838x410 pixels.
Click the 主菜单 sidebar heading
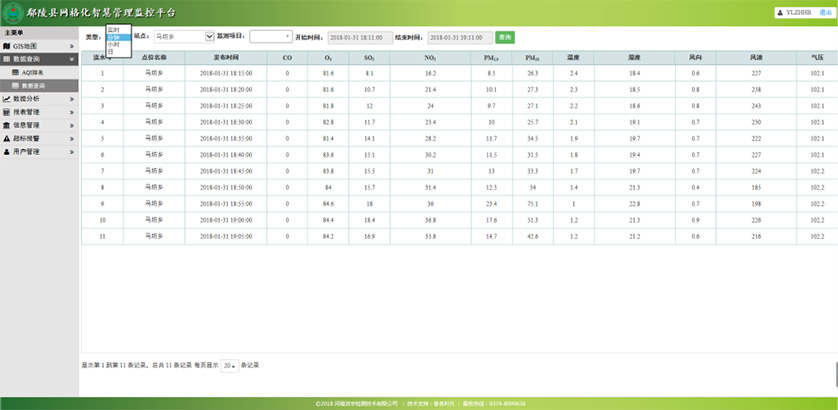pos(14,33)
